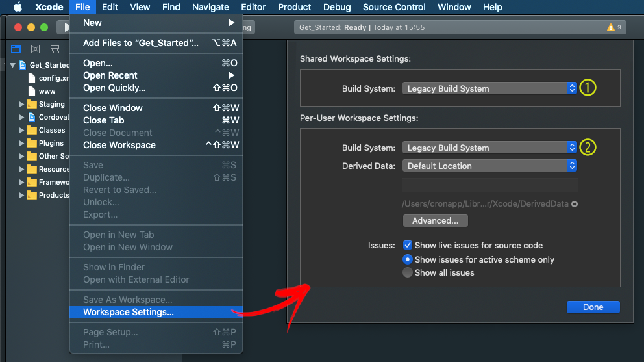The height and width of the screenshot is (362, 644).
Task: Select the Staging folder icon
Action: pos(32,104)
